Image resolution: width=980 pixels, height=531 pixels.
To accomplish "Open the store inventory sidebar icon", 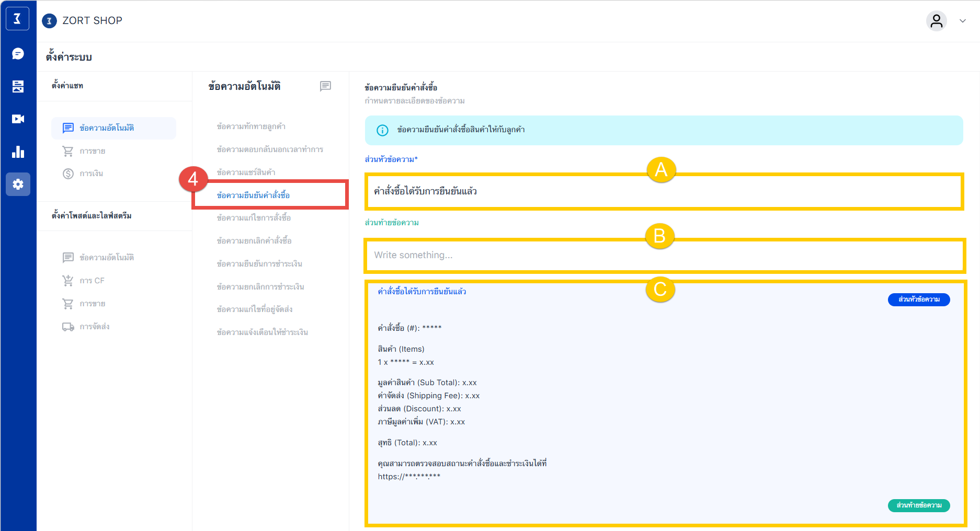I will [x=18, y=86].
